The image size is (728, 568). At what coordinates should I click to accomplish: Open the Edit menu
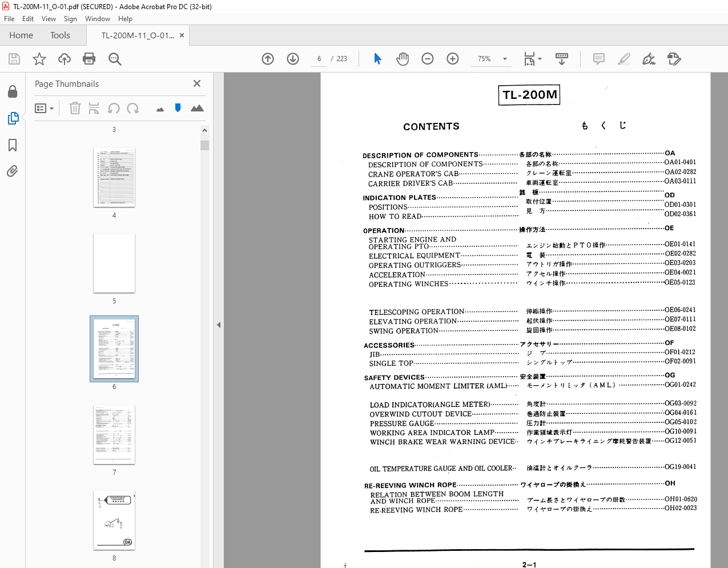click(28, 18)
